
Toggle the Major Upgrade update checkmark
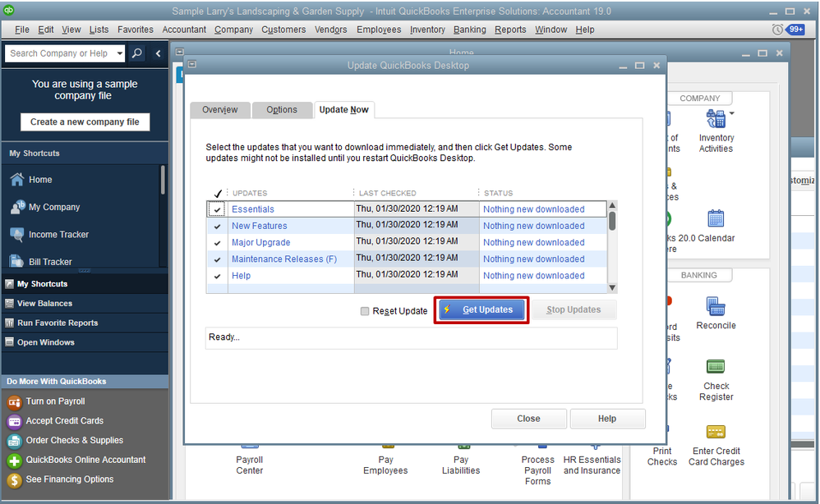point(217,244)
